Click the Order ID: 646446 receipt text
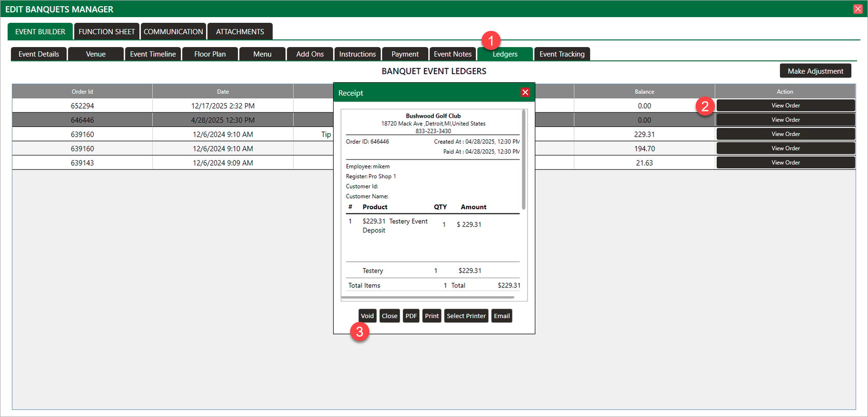 367,141
